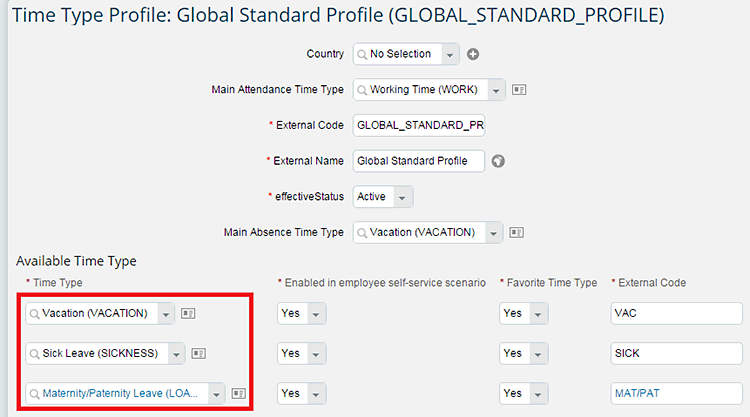Open details icon beside Main Absence Time Type
The image size is (750, 417).
click(x=517, y=233)
